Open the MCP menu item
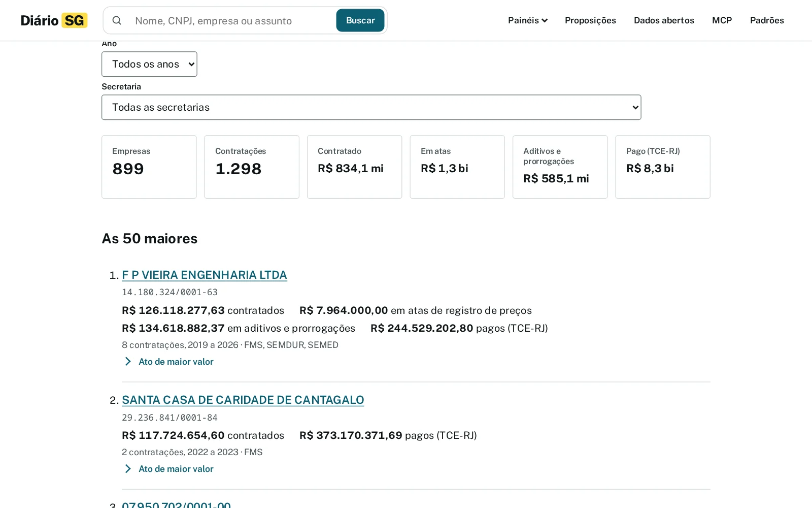 click(x=722, y=20)
